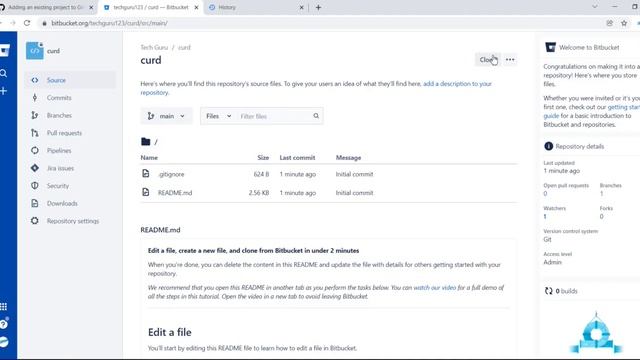Open the .gitignore file

point(171,174)
